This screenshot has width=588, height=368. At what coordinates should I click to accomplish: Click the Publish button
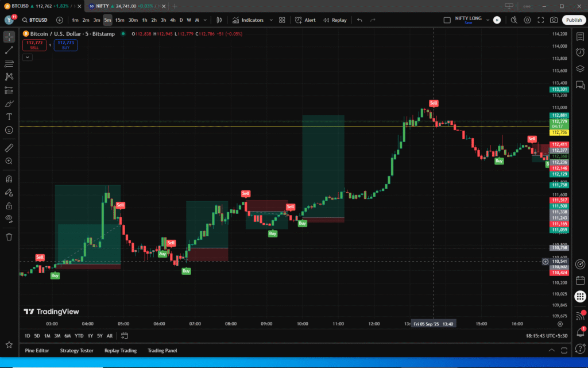point(574,20)
